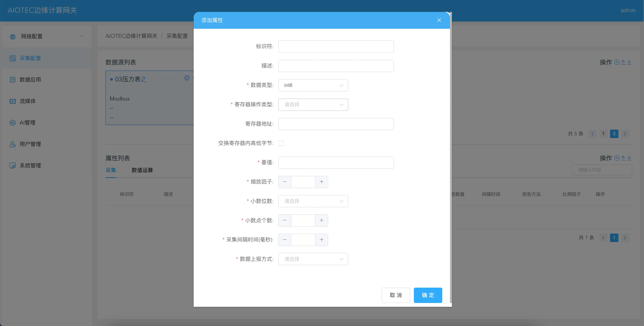Open the 数据上报方式 dropdown
The image size is (644, 326).
coord(313,259)
